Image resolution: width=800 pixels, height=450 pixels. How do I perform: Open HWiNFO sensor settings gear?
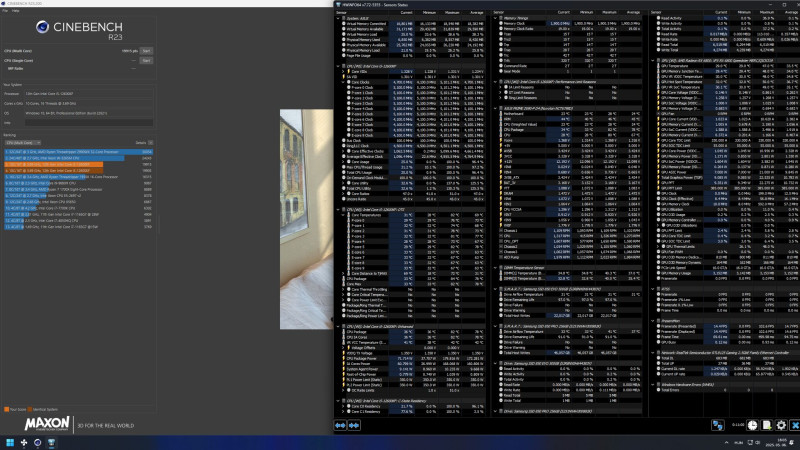pos(781,425)
